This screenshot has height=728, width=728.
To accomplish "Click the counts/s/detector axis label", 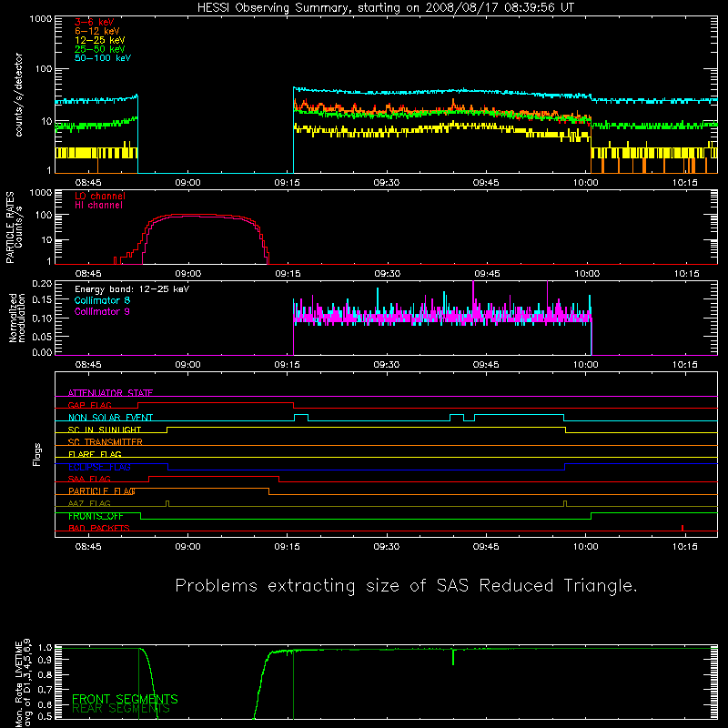I will [x=18, y=95].
